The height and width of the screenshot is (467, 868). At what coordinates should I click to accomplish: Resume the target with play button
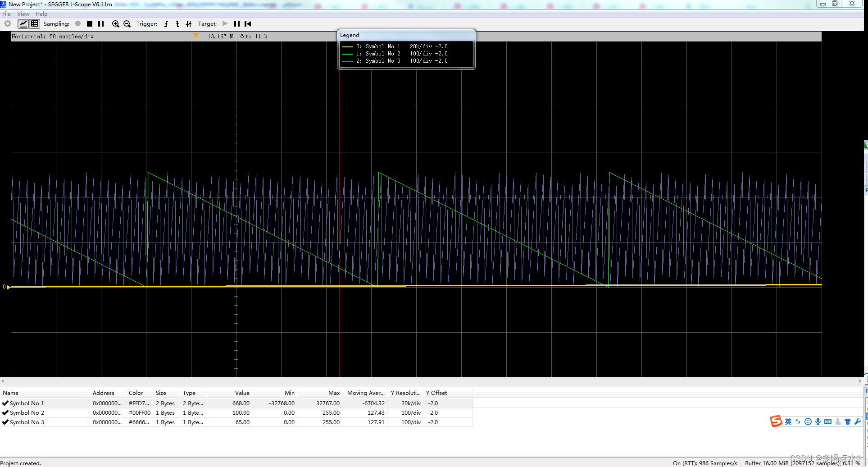tap(225, 24)
